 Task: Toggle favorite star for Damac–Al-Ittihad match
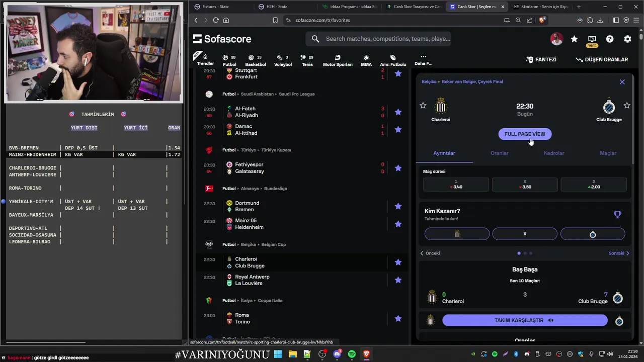pos(398,129)
